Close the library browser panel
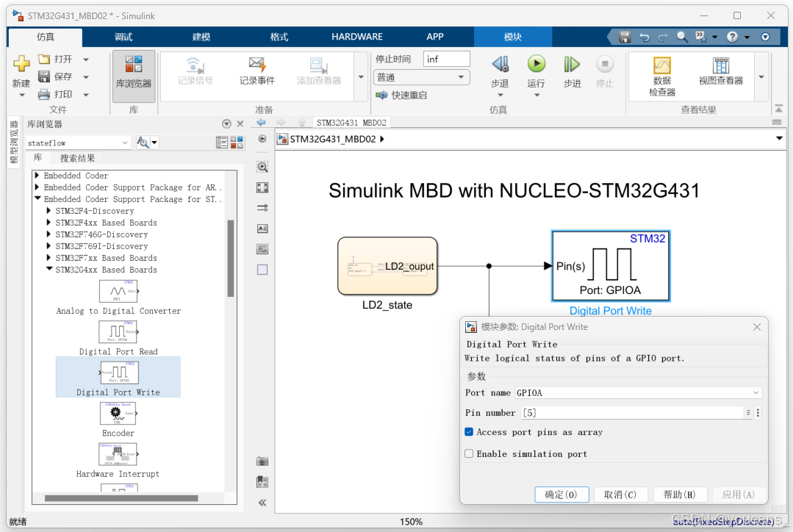Viewport: 793px width, 532px height. pos(240,124)
